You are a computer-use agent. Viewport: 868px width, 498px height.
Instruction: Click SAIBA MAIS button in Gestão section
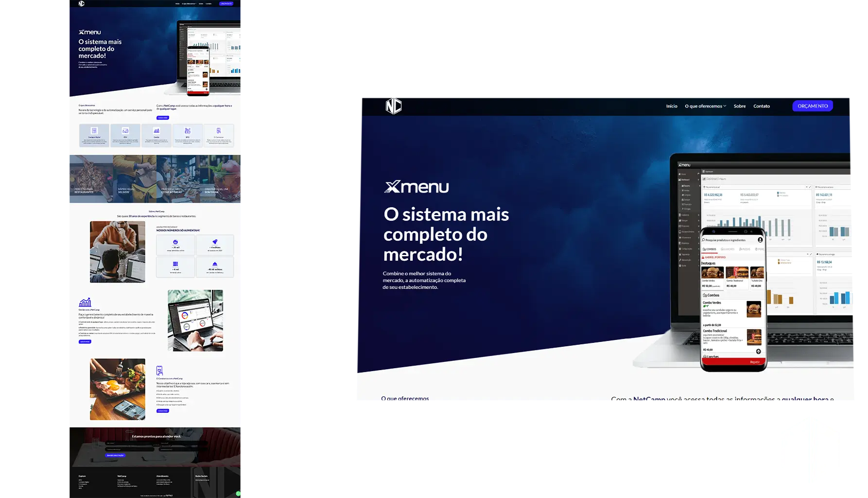(85, 341)
